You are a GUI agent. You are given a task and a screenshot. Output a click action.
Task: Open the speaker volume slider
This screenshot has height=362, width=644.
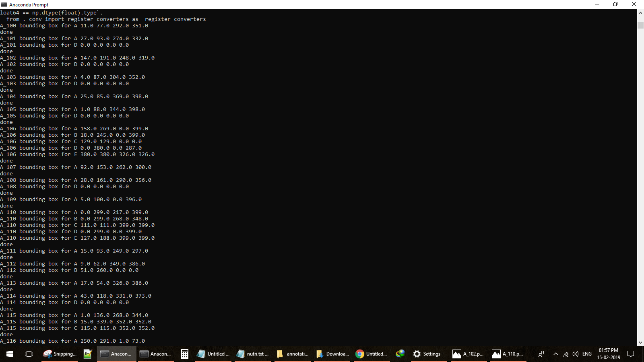(x=575, y=354)
